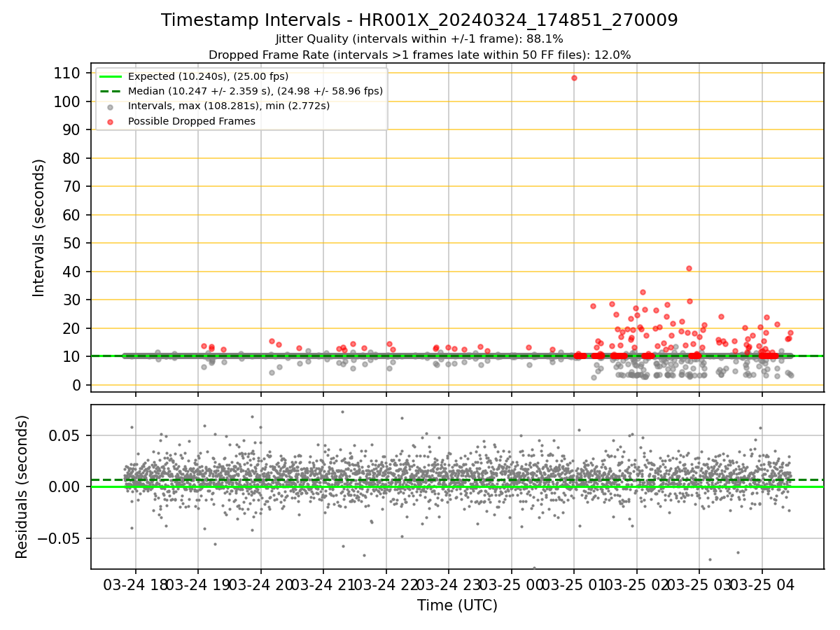Click the 'Intervals, max (108.281s), min (2.772s)' legend entry
The image size is (840, 630).
pyautogui.click(x=229, y=106)
